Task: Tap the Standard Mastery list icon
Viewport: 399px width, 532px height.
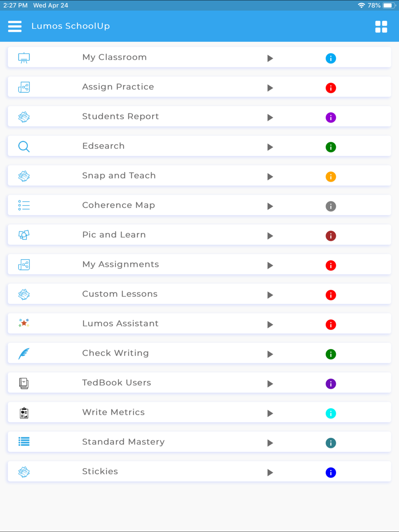Action: [x=24, y=441]
